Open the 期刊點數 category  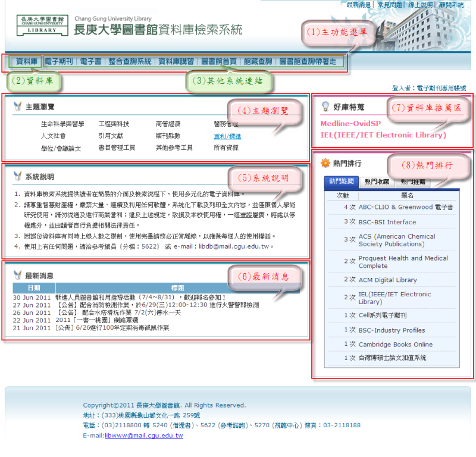[168, 136]
